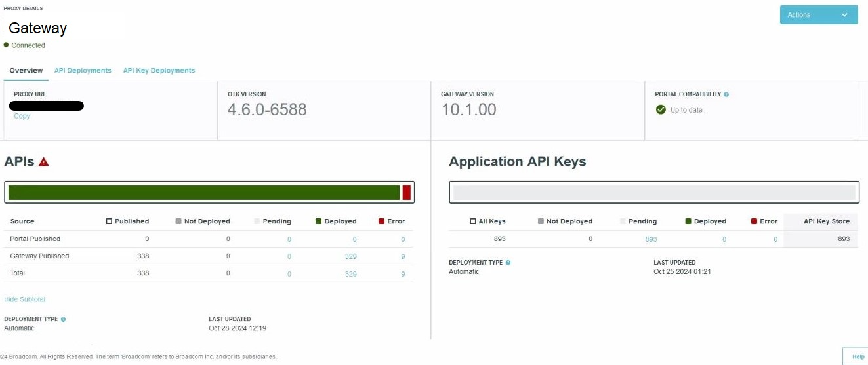The height and width of the screenshot is (365, 868).
Task: Click the APIs Deployment Type help icon
Action: 63,319
